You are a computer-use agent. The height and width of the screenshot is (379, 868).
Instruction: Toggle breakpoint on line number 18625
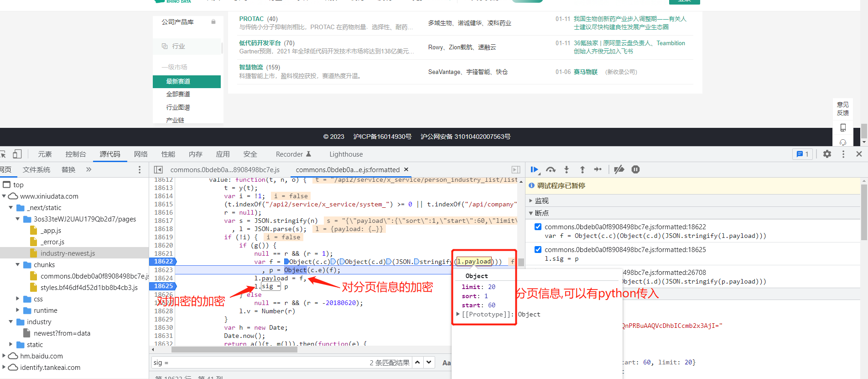click(x=163, y=286)
